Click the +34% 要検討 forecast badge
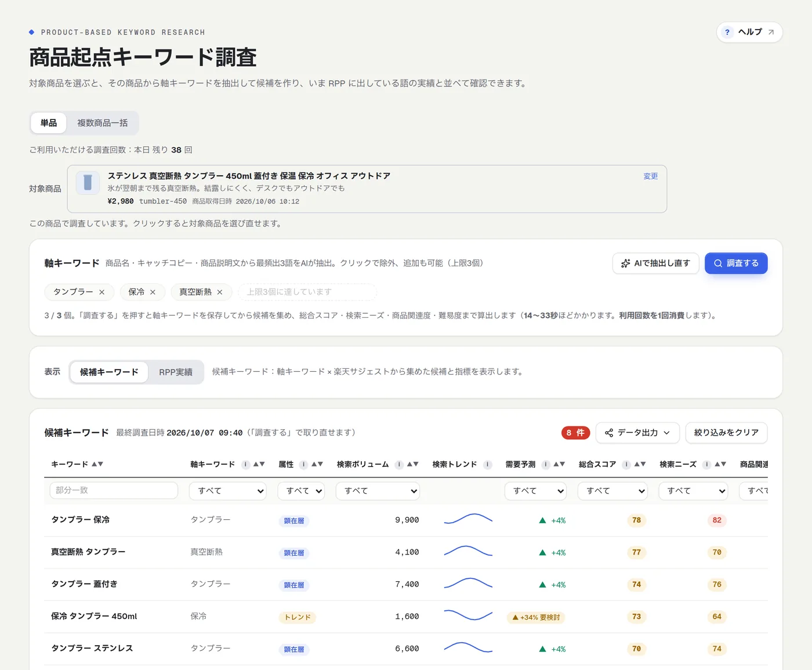Viewport: 812px width, 670px height. click(x=535, y=617)
